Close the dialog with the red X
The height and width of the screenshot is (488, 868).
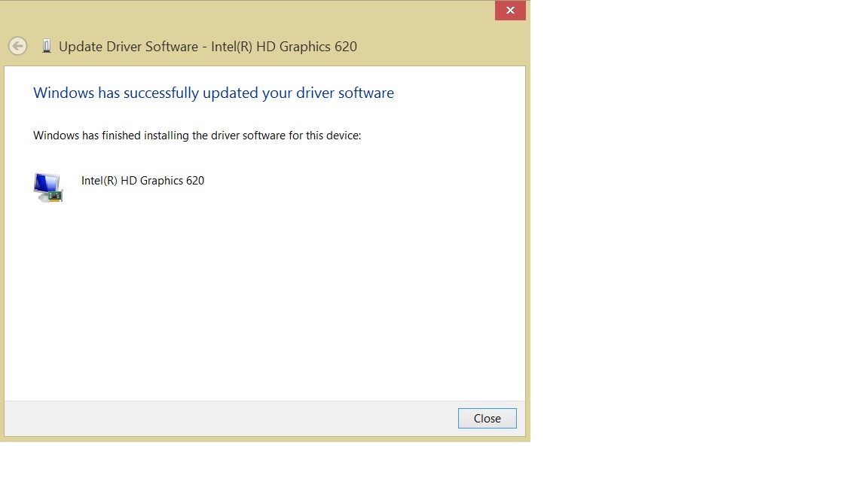coord(510,11)
